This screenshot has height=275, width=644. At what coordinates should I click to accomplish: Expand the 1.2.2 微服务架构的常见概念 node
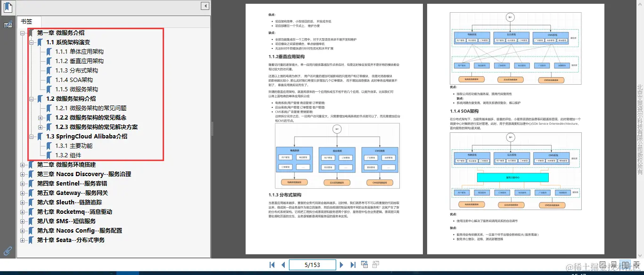(x=41, y=117)
